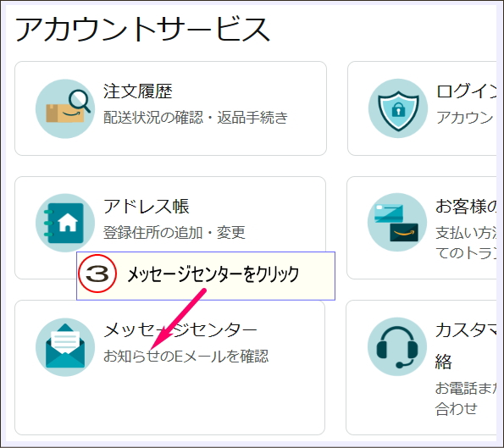Click the アカウントサービス page heading
Image resolution: width=504 pixels, height=448 pixels.
pyautogui.click(x=142, y=30)
